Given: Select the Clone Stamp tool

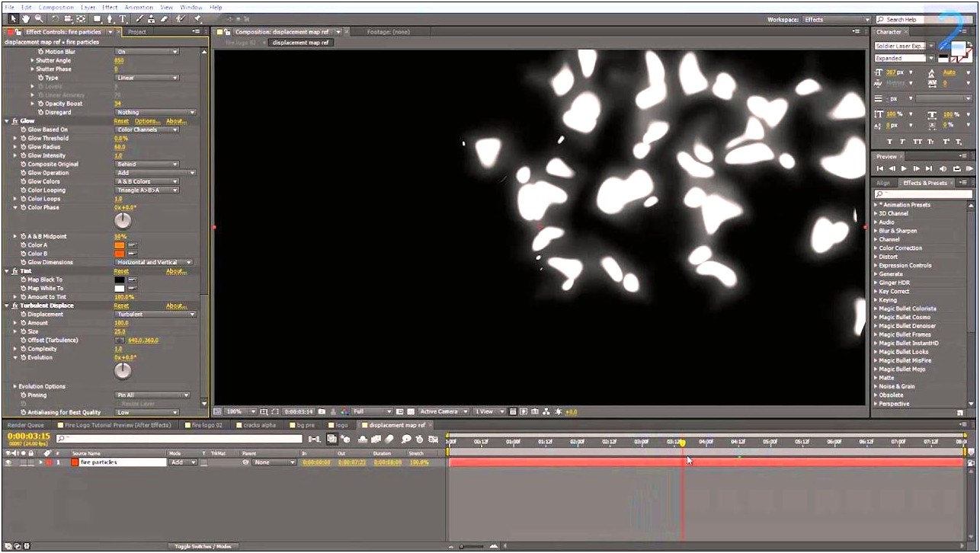Looking at the screenshot, I should coord(152,18).
